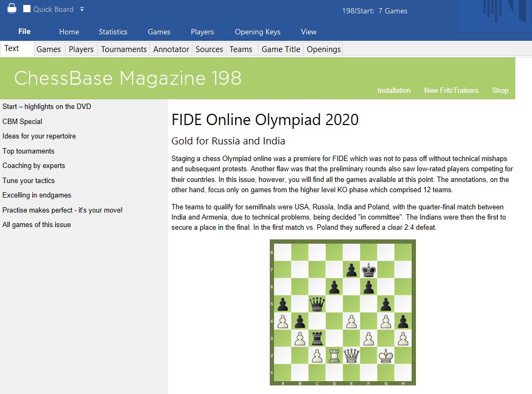Viewport: 532px width, 394px height.
Task: Go to the Shop link
Action: click(500, 90)
